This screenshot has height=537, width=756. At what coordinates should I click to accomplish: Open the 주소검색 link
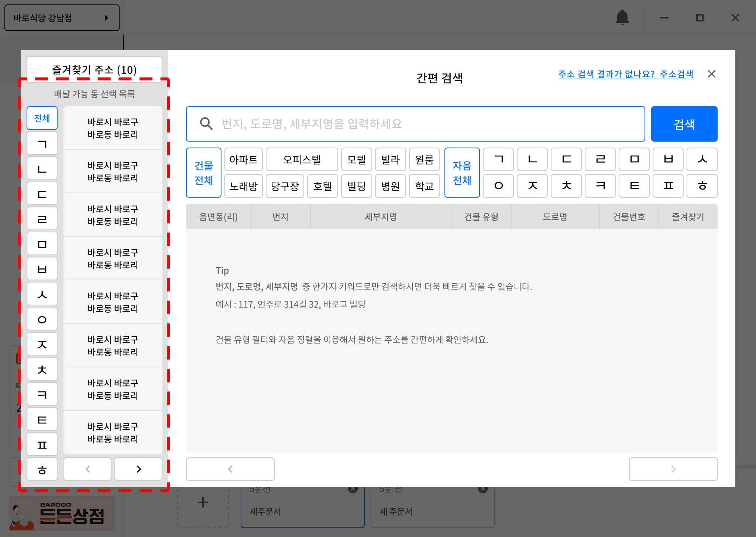coord(676,74)
